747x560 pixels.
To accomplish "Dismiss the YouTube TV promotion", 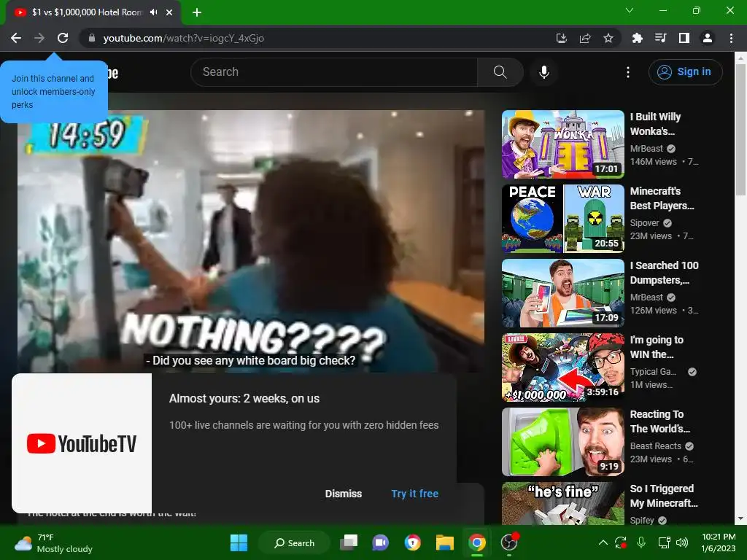I will click(344, 494).
